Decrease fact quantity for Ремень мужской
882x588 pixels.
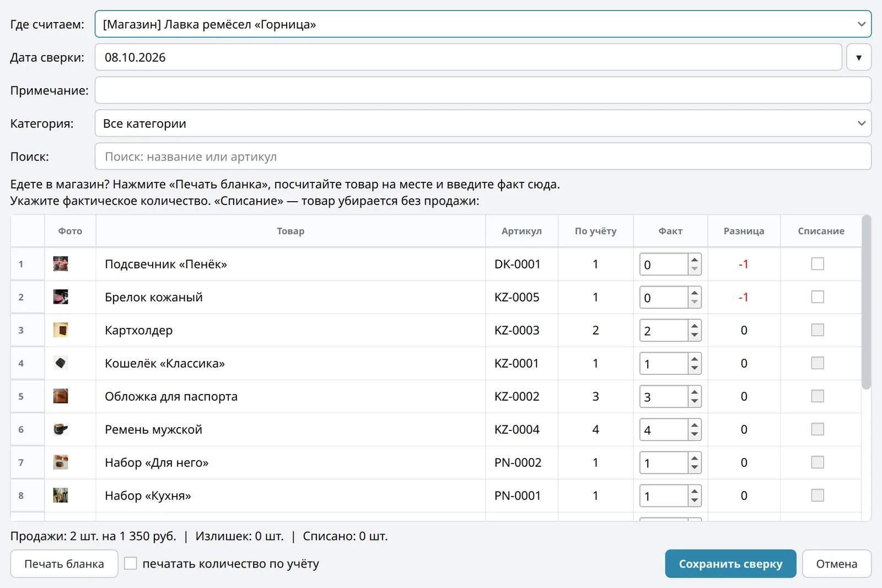pos(695,434)
